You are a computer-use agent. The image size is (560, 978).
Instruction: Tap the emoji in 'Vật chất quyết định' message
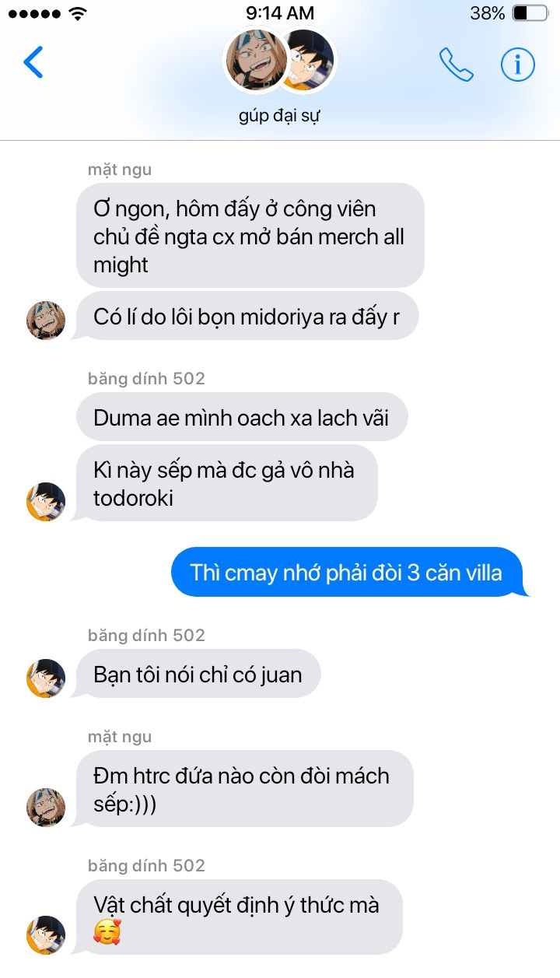pyautogui.click(x=107, y=931)
